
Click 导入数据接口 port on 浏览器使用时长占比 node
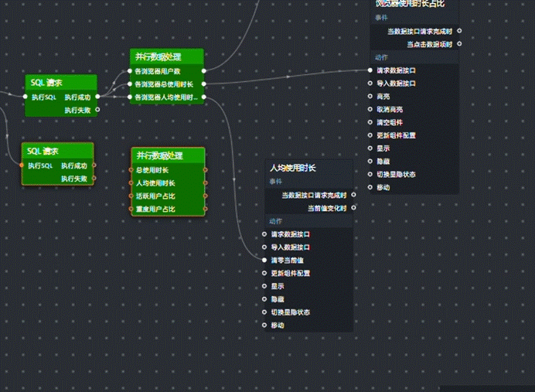click(370, 83)
